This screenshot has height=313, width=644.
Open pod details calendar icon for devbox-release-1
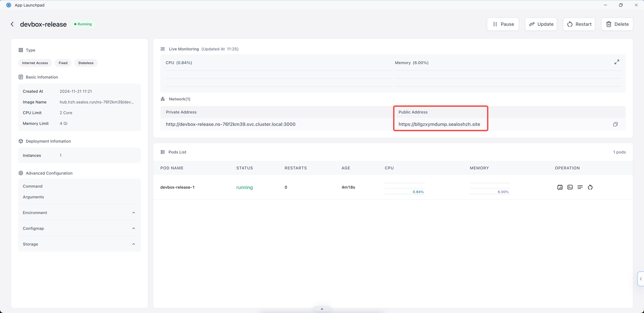pyautogui.click(x=560, y=187)
